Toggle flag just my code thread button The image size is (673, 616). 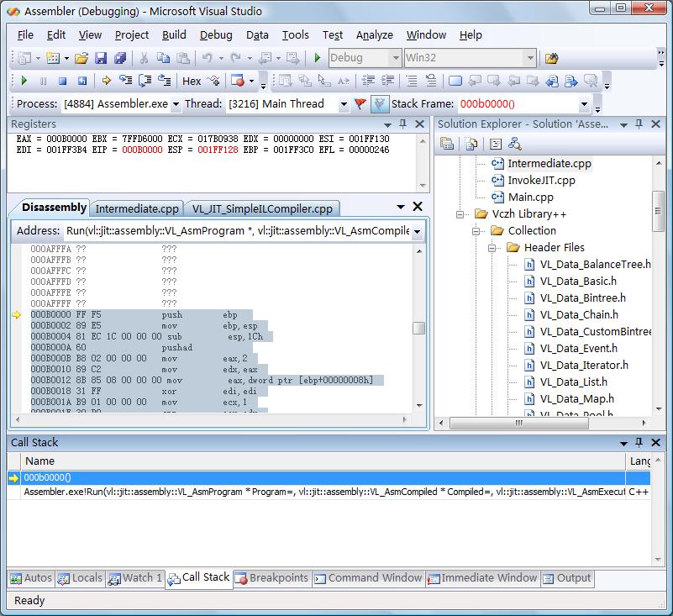[x=360, y=104]
